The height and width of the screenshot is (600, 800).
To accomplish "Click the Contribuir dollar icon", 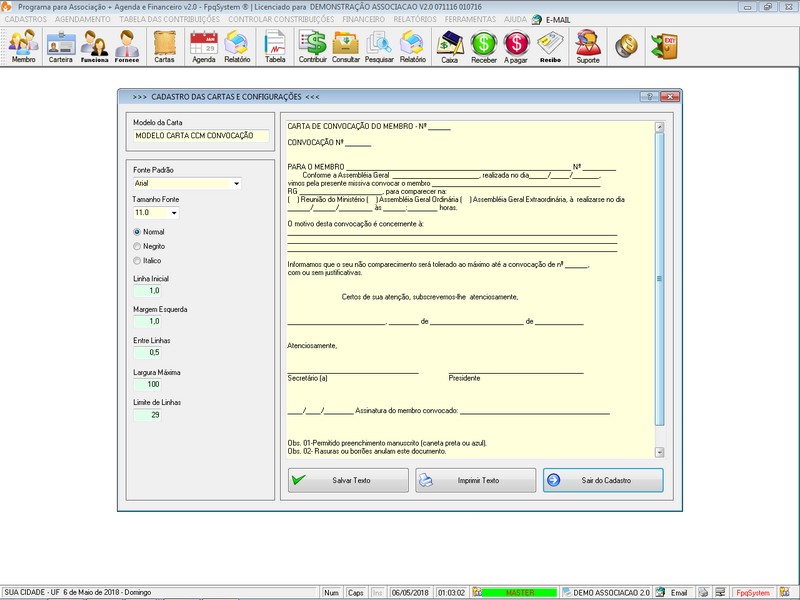I will [x=313, y=46].
